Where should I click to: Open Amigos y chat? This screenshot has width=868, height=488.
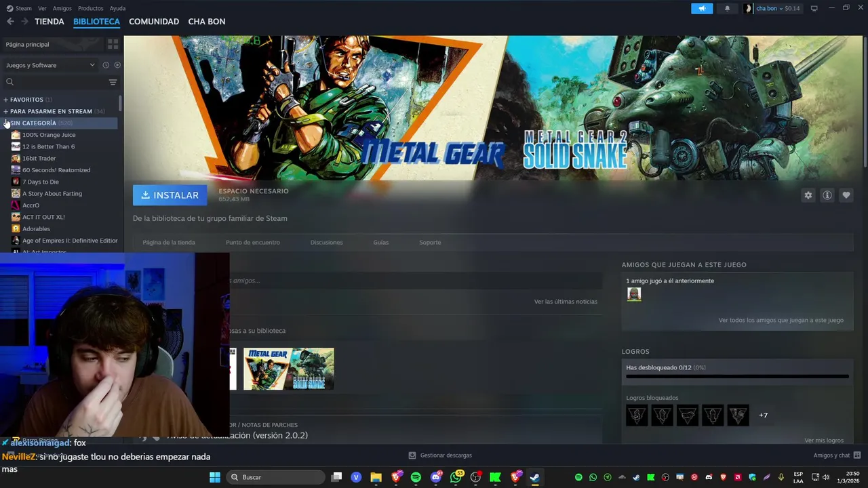[x=837, y=455]
